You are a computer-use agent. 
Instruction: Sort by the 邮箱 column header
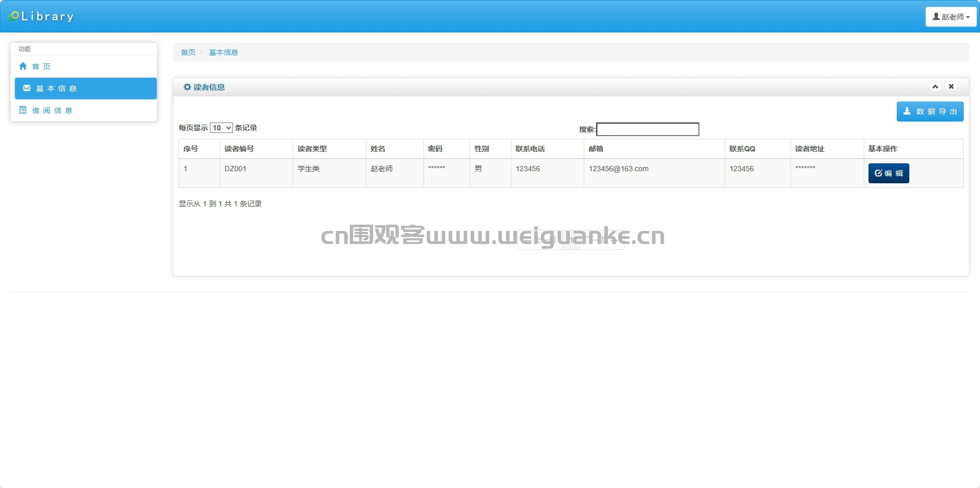coord(654,149)
